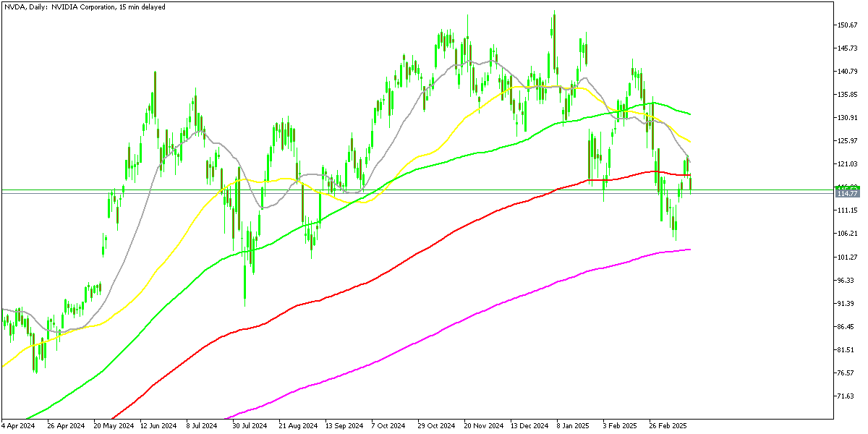868x434 pixels.
Task: Click the 13 Dec 2024 date label
Action: click(529, 426)
